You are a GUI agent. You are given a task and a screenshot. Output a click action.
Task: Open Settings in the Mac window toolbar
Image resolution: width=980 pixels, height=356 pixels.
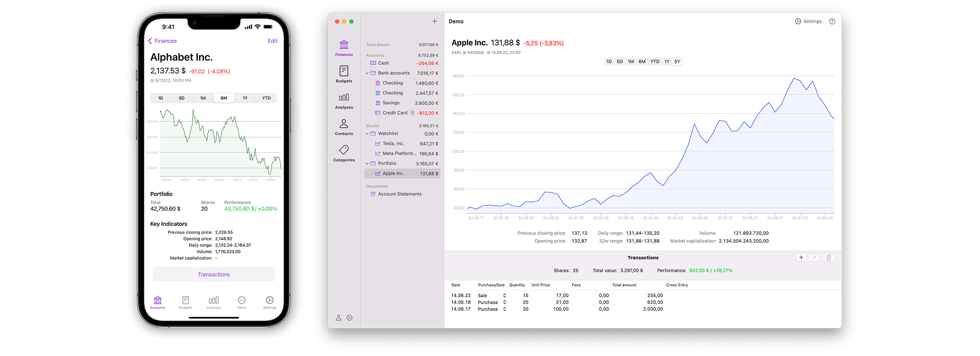tap(808, 21)
